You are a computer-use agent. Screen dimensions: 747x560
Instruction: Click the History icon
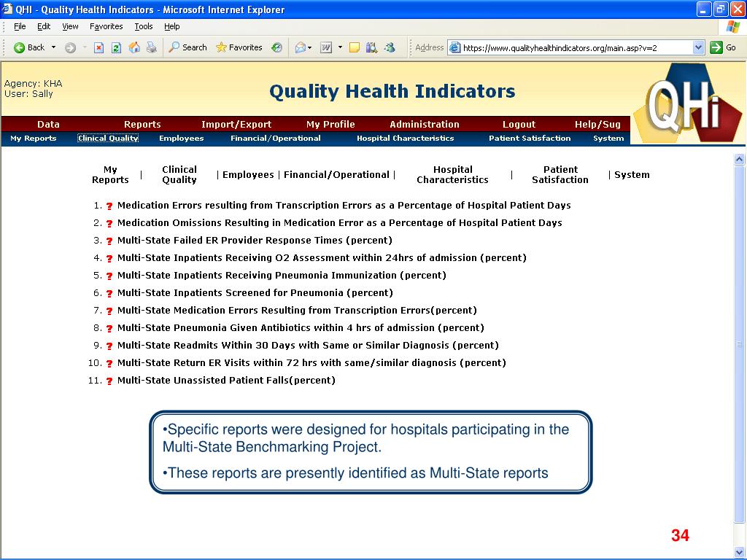click(x=276, y=47)
